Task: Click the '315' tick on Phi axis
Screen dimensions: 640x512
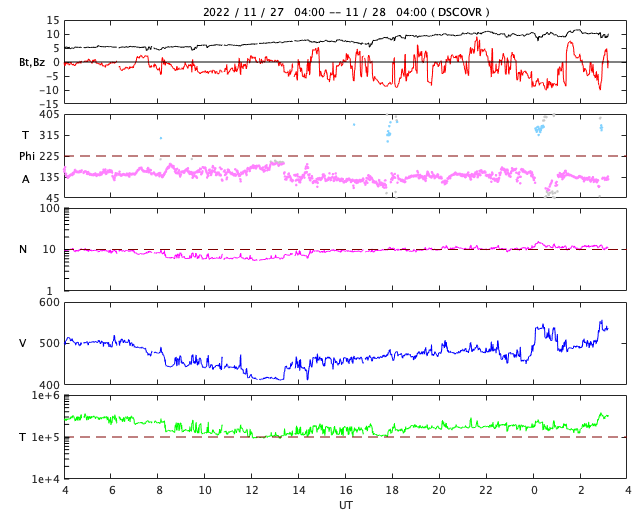Action: click(x=49, y=135)
